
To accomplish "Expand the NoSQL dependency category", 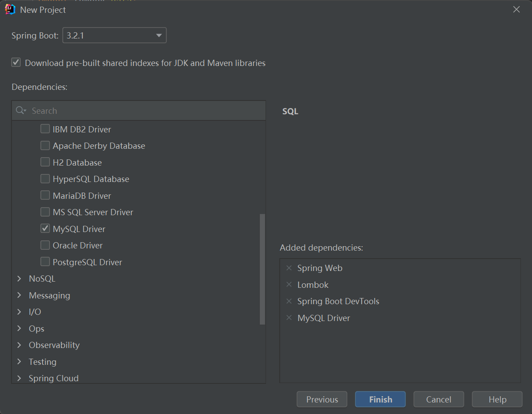I will [x=19, y=279].
